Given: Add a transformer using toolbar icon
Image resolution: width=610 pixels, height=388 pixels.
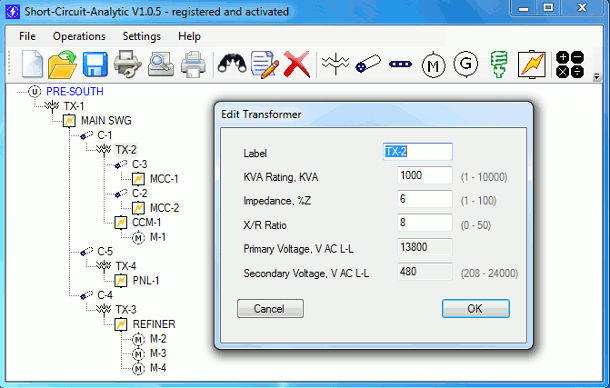Looking at the screenshot, I should pos(335,64).
